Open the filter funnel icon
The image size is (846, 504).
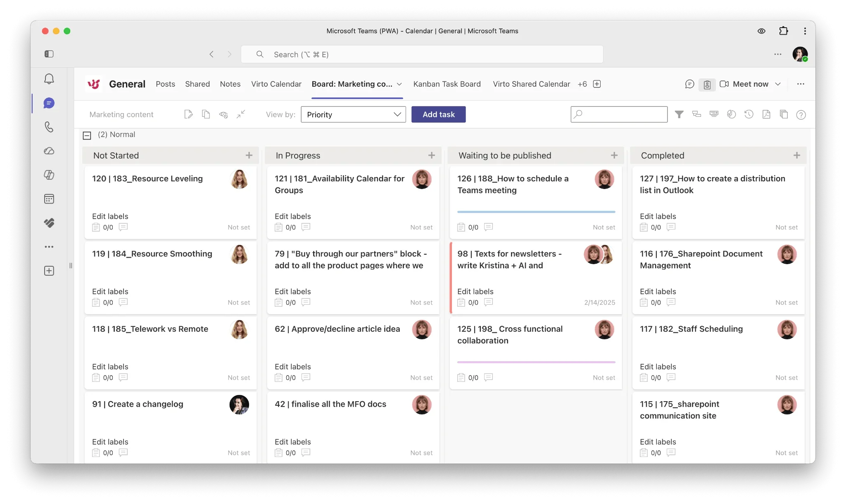[x=679, y=114]
